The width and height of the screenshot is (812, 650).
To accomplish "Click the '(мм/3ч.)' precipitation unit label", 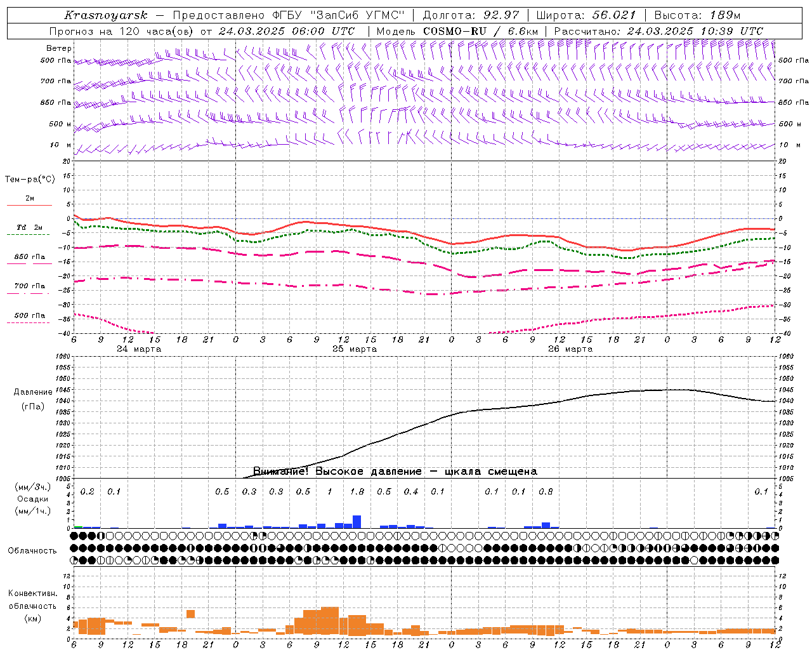I will click(32, 487).
